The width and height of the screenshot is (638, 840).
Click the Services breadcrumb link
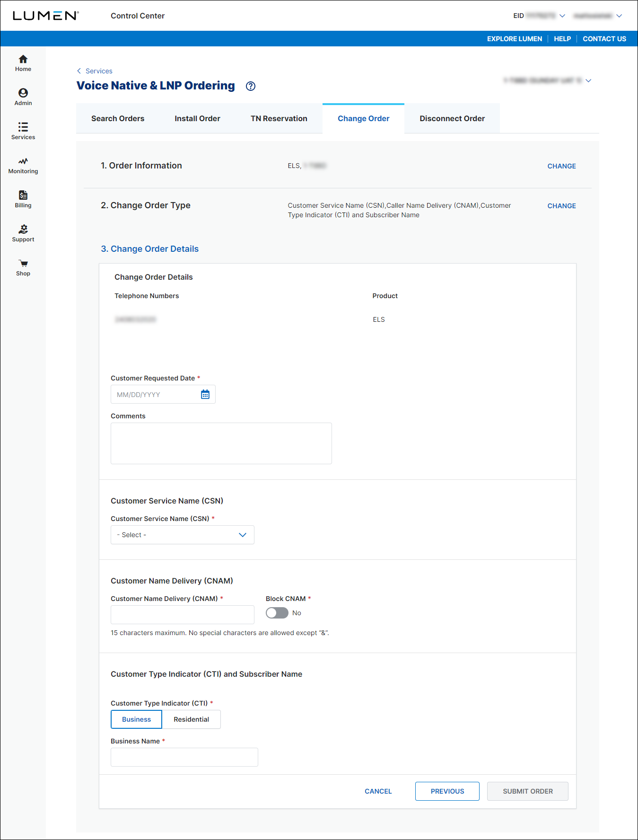(x=99, y=71)
